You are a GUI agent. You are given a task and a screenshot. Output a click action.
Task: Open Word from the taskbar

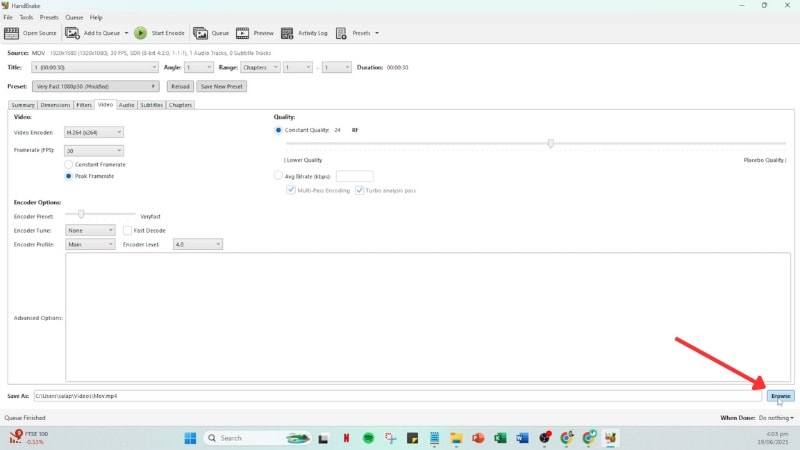[x=522, y=438]
